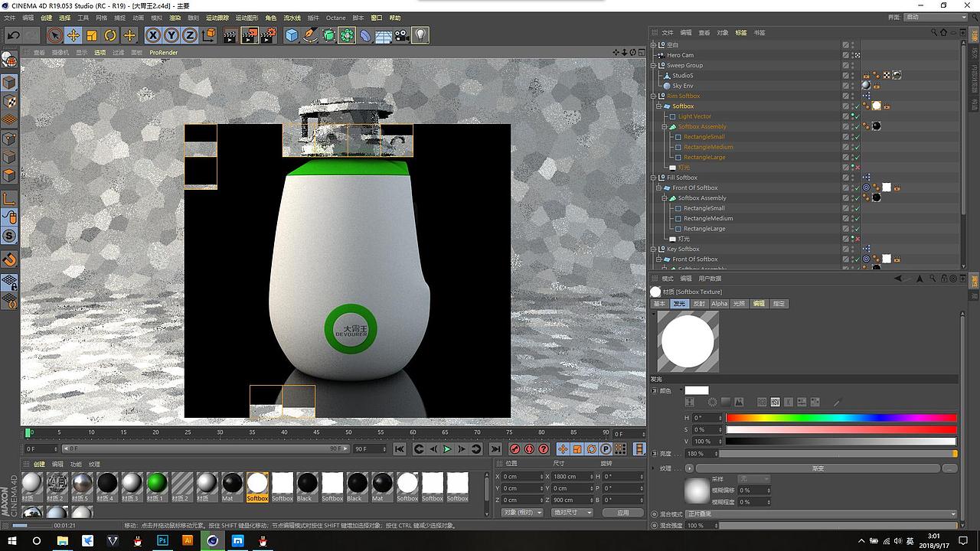Image resolution: width=980 pixels, height=551 pixels.
Task: Open the 绝对尺寸 size mode dropdown
Action: point(570,512)
